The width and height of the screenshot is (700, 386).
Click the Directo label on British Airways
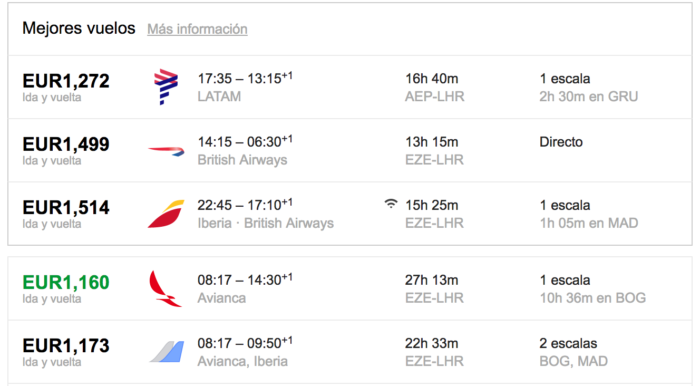tap(561, 142)
